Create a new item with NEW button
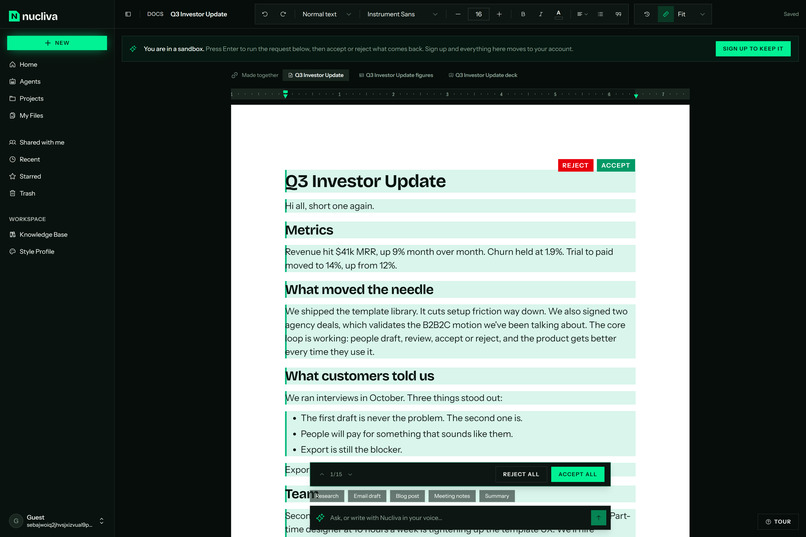 tap(57, 43)
